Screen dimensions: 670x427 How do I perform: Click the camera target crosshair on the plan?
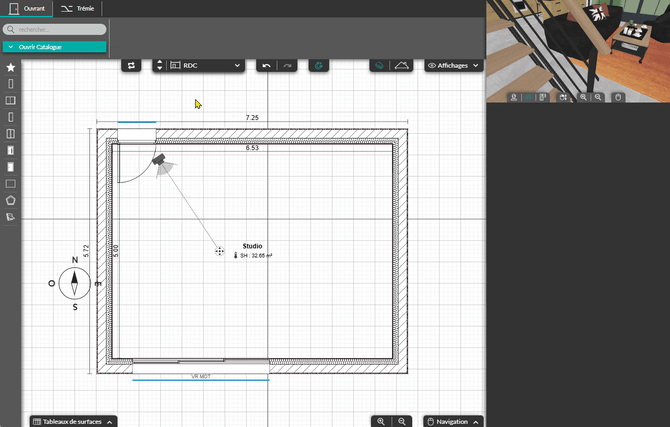(x=220, y=251)
